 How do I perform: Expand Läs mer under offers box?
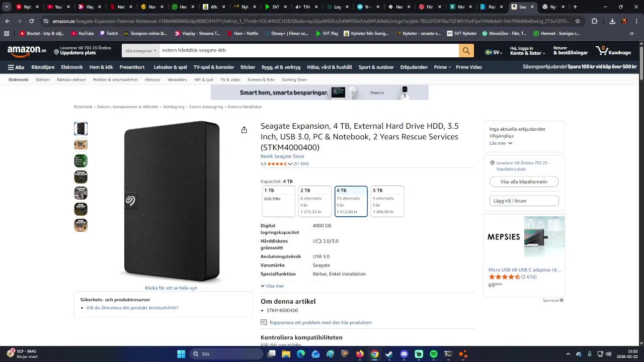pyautogui.click(x=501, y=143)
